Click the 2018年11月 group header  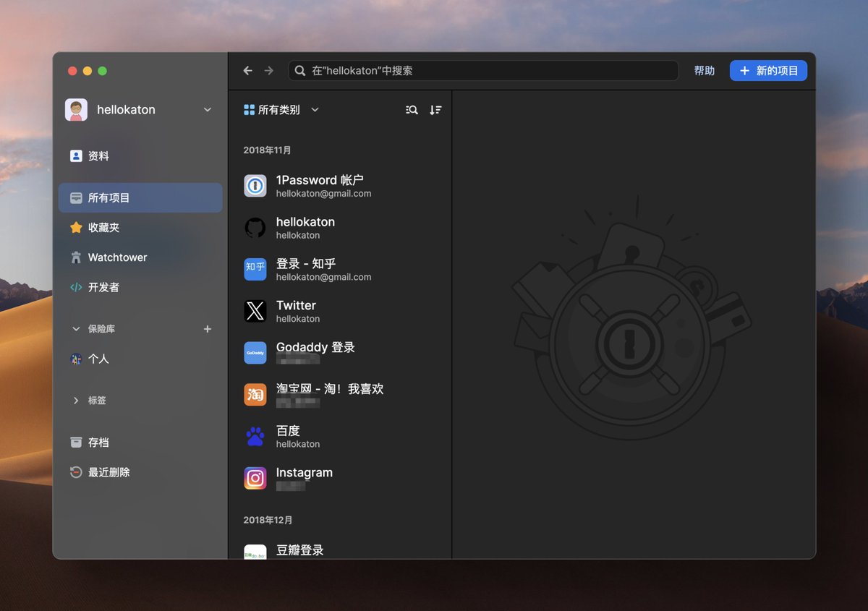tap(267, 150)
